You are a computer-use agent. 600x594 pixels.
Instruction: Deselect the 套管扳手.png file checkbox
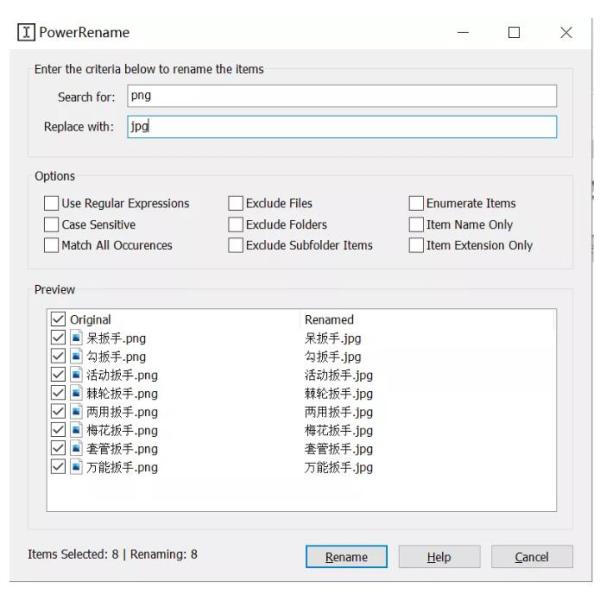[x=58, y=449]
